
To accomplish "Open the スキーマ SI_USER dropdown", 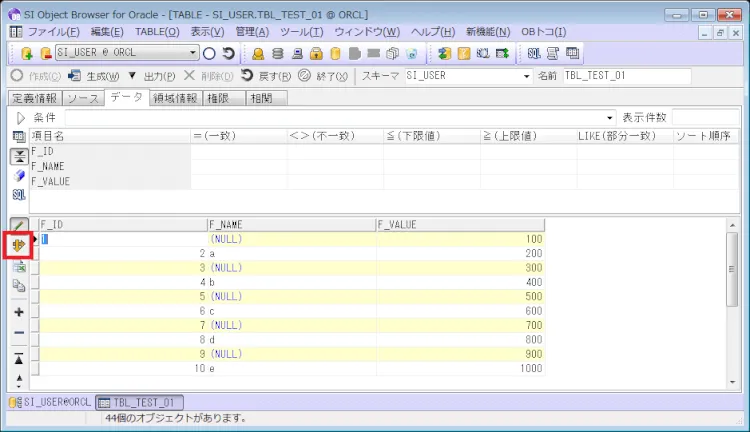I will [526, 76].
